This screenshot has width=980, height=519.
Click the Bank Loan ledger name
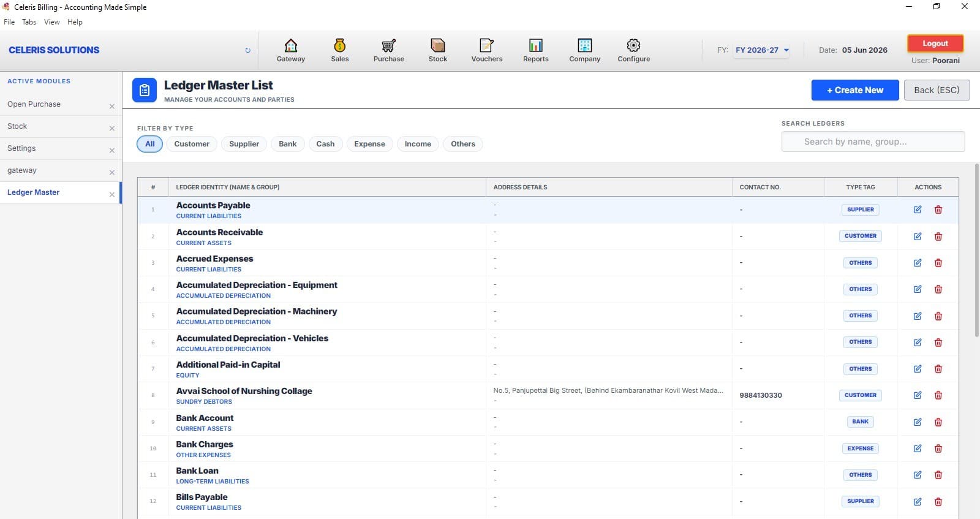[197, 471]
